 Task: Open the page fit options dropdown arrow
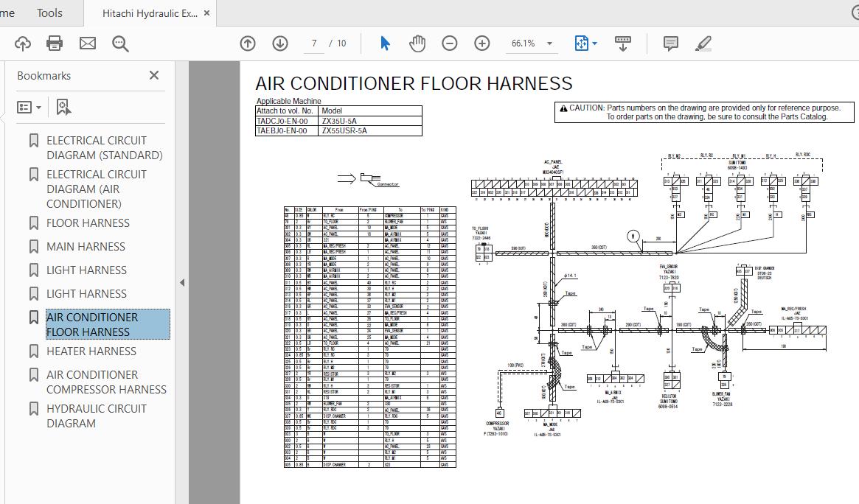[595, 43]
